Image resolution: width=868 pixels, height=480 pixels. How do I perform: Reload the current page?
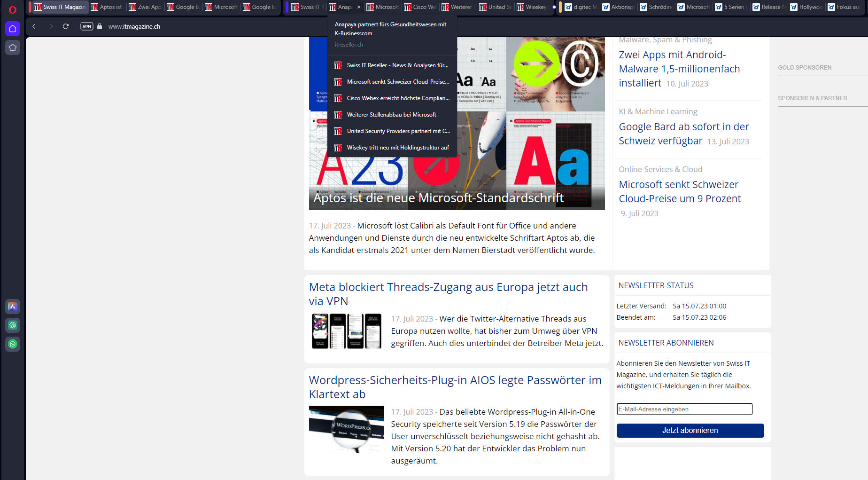pyautogui.click(x=66, y=26)
